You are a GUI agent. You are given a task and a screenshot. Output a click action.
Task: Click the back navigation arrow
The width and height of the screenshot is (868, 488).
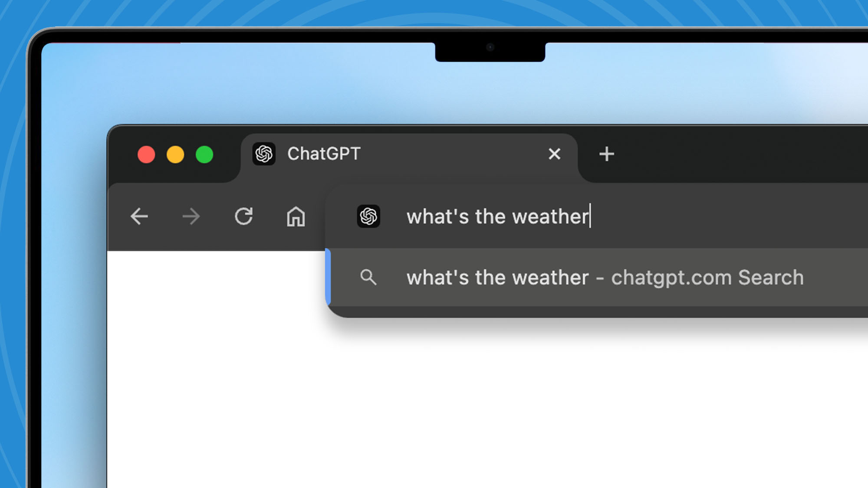139,216
